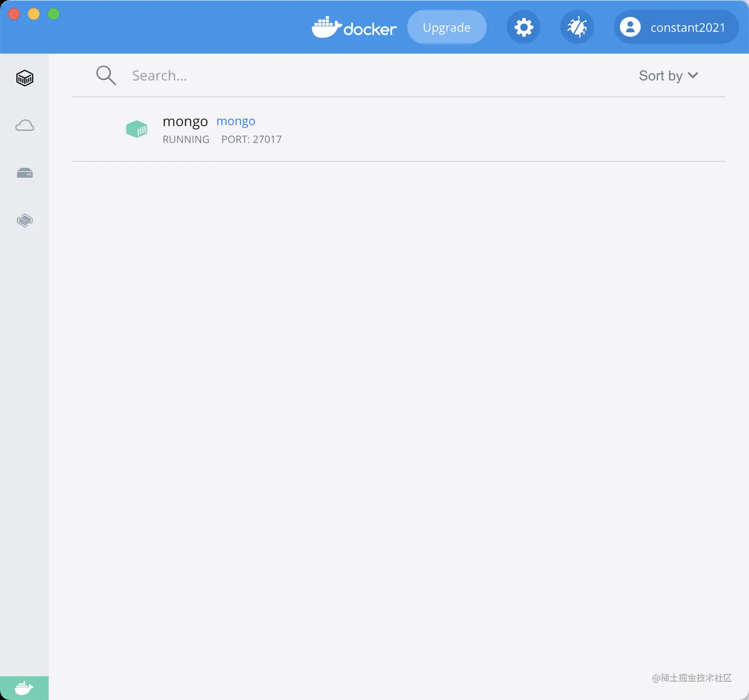Open the Images cloud icon in sidebar
Viewport: 749px width, 700px height.
(24, 125)
